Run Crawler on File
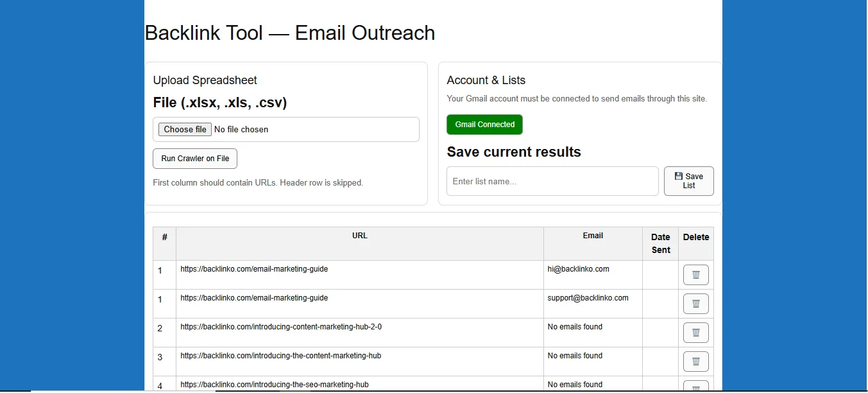 (195, 159)
